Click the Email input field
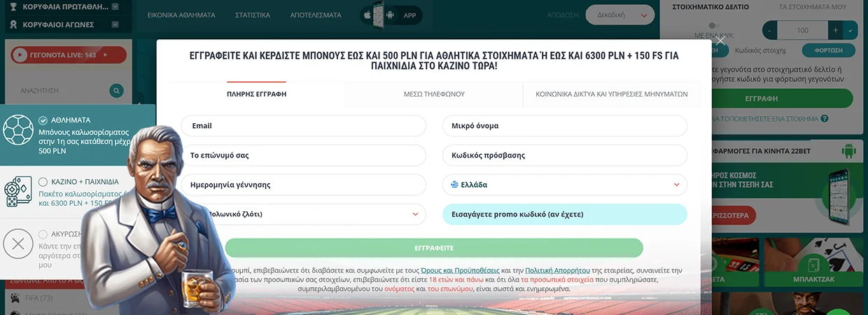868x315 pixels. (x=304, y=126)
